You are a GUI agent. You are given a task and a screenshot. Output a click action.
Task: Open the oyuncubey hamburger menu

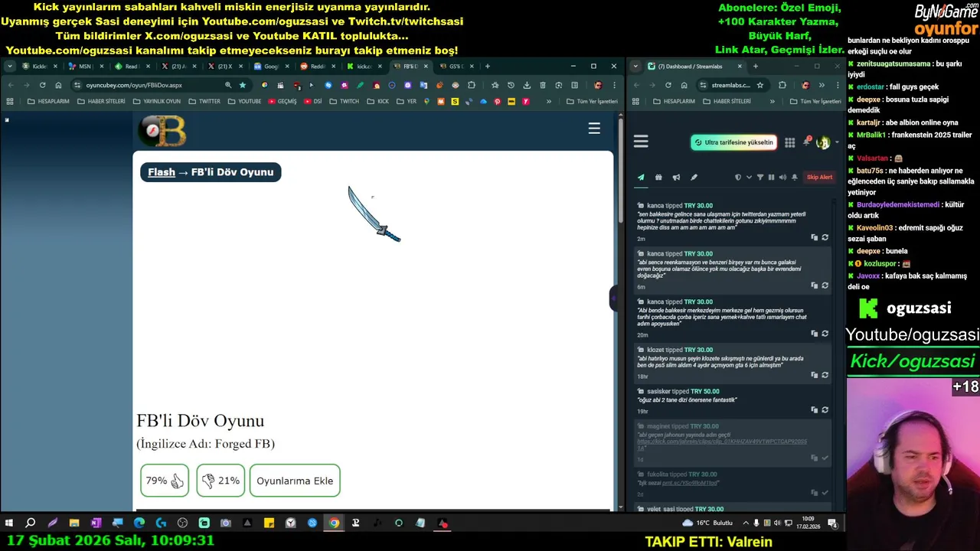point(594,129)
